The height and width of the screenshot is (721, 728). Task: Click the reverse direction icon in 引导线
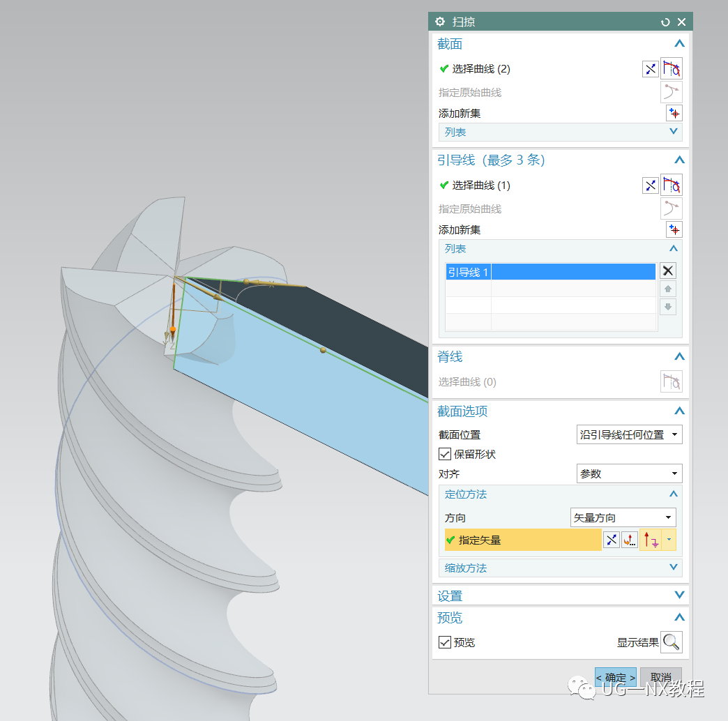tap(651, 185)
